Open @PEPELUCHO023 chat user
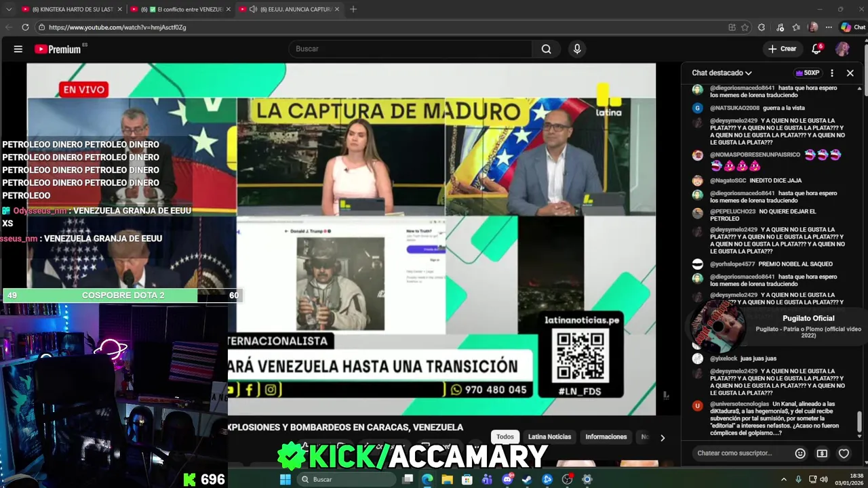868x488 pixels. pos(732,211)
